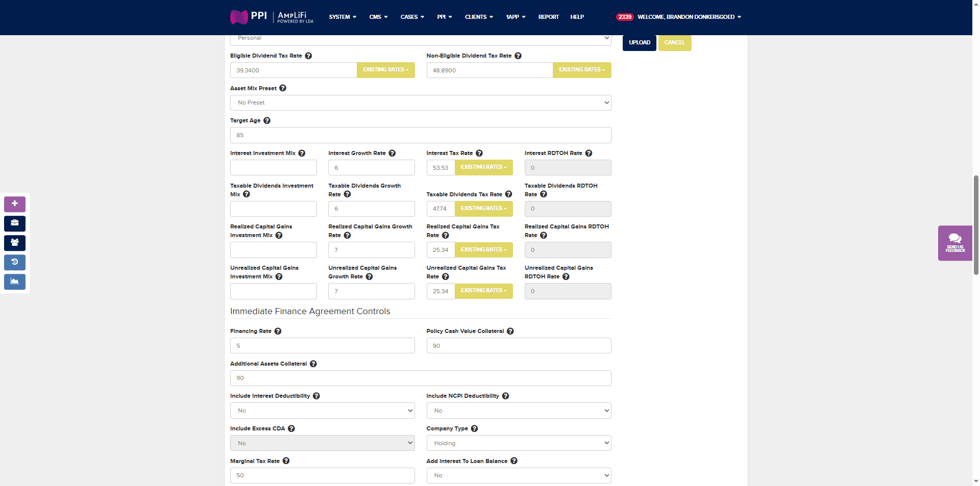
Task: Show help for Interest Investment Mix
Action: (302, 153)
